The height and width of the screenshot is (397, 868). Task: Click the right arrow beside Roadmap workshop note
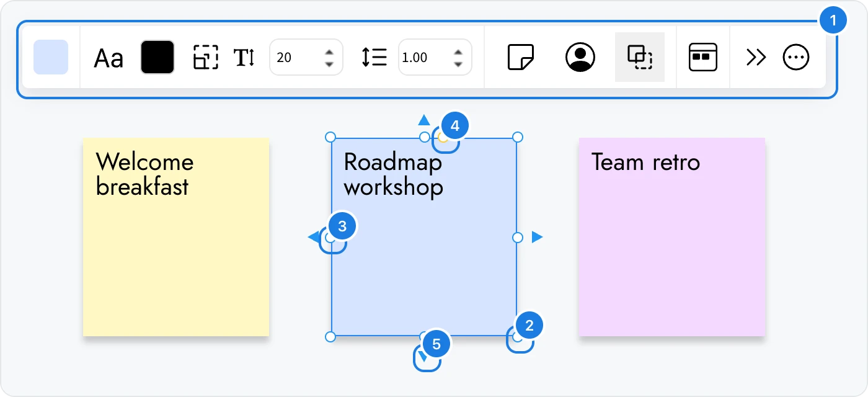click(537, 237)
